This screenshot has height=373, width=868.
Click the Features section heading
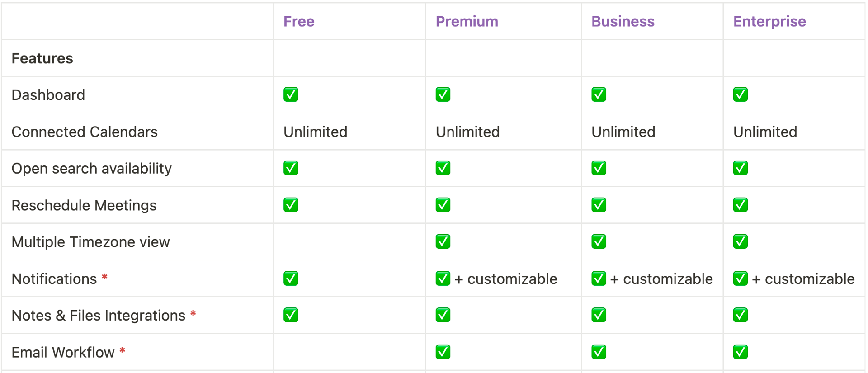pos(42,58)
